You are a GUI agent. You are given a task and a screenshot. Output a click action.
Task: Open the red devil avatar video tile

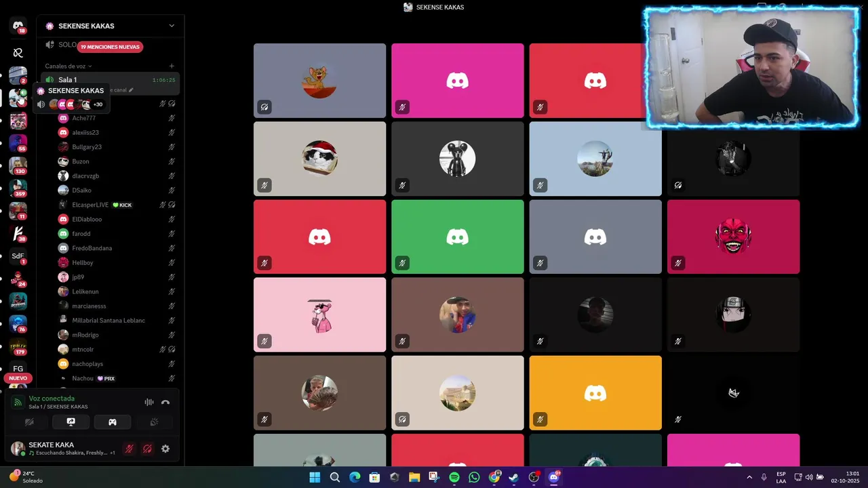pyautogui.click(x=733, y=237)
